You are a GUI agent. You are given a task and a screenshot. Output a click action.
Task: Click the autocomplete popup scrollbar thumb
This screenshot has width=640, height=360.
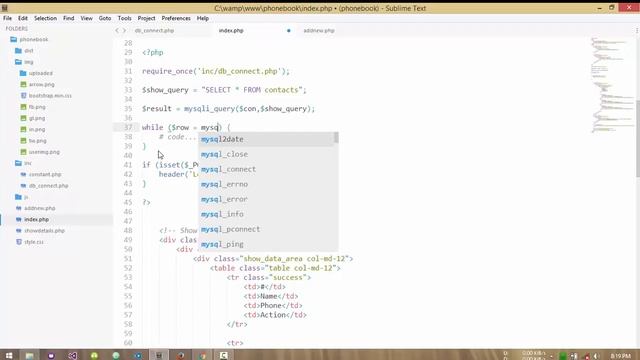336,138
